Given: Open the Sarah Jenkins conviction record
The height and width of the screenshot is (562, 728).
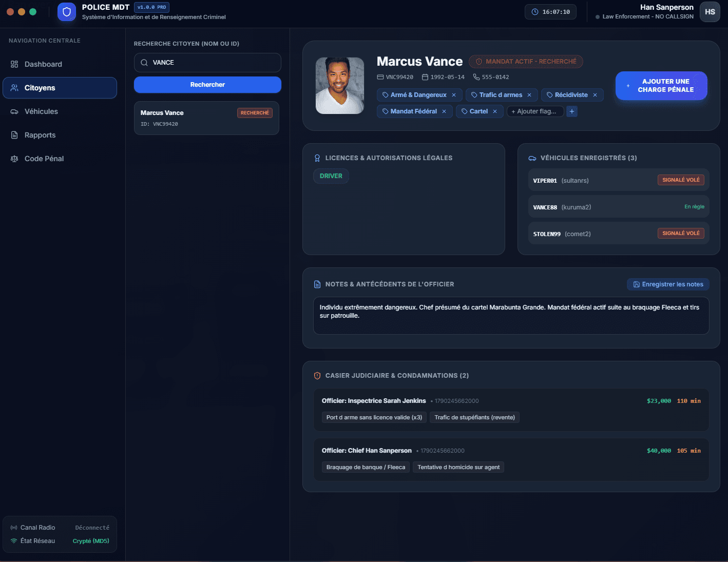Looking at the screenshot, I should pos(511,410).
